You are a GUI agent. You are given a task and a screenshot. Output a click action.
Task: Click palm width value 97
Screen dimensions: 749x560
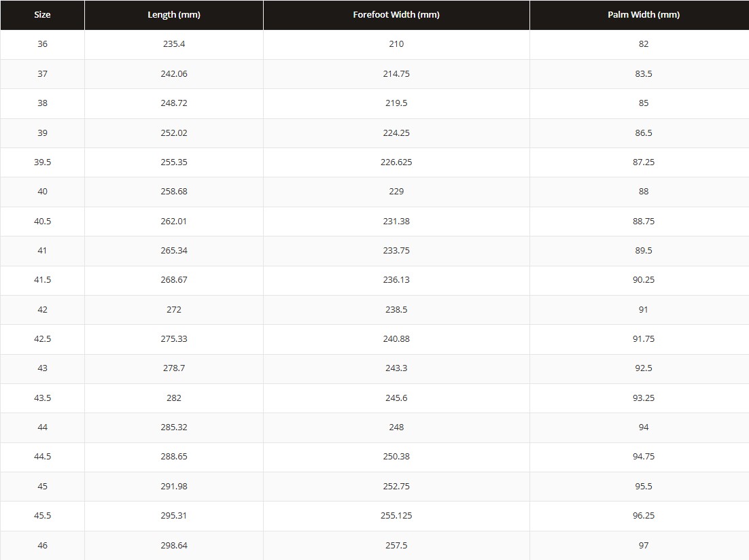pyautogui.click(x=644, y=545)
